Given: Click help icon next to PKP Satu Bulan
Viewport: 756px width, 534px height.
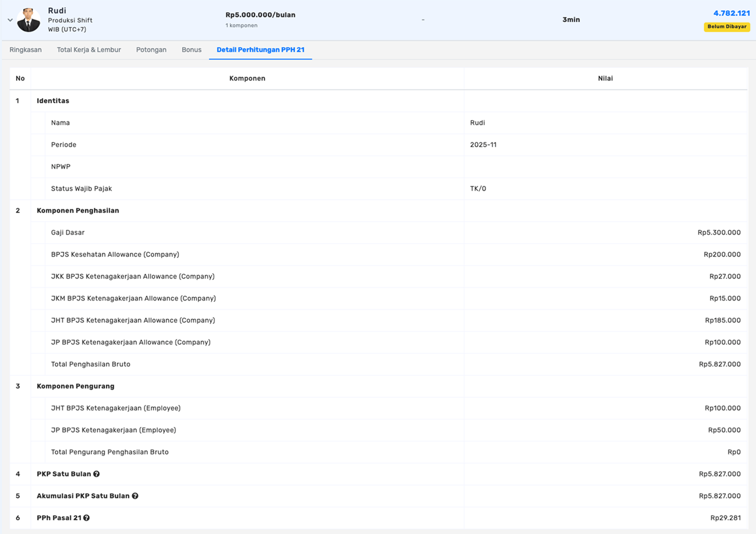Looking at the screenshot, I should coord(96,474).
